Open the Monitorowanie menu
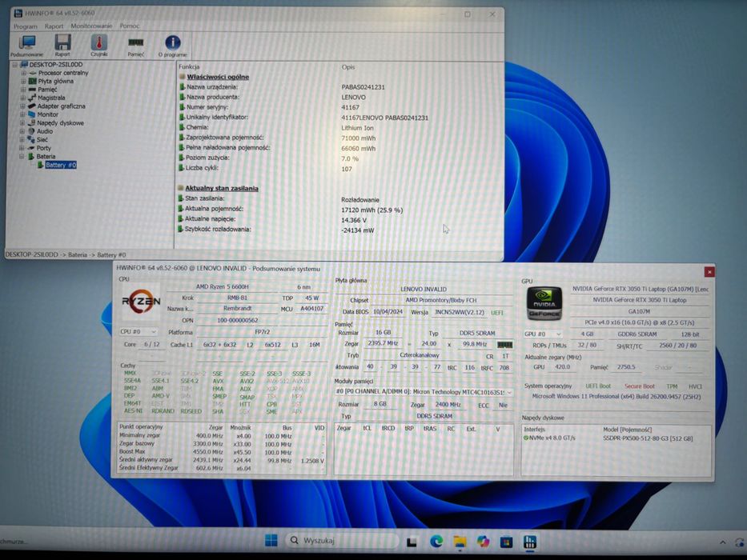 [x=91, y=26]
